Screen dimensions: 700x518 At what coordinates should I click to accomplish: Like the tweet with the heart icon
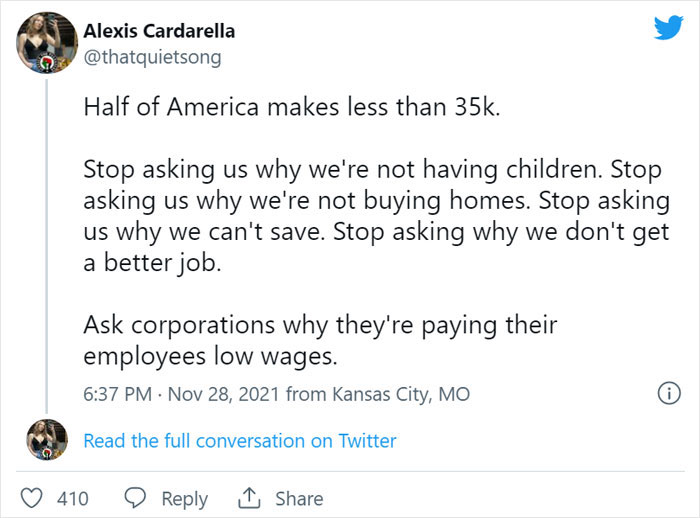coord(32,498)
